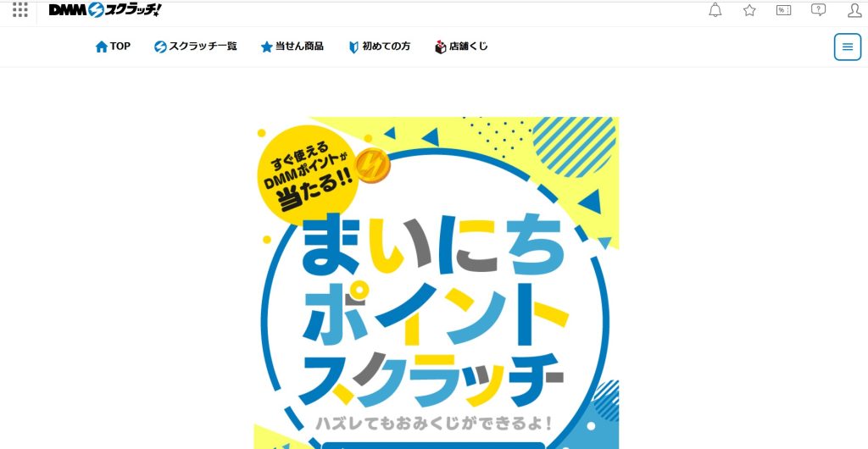Expand the hamburger menu button
868x449 pixels.
(x=848, y=47)
